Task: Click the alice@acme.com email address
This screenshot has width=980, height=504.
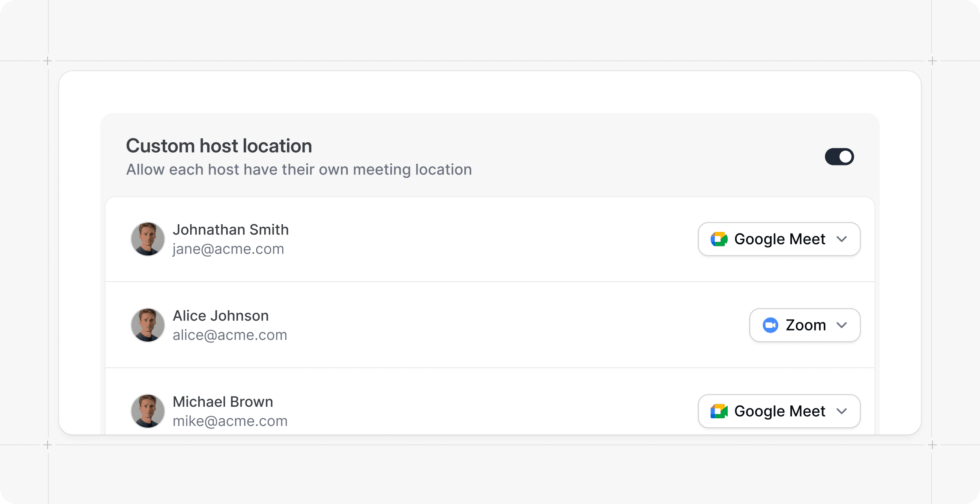Action: click(230, 335)
